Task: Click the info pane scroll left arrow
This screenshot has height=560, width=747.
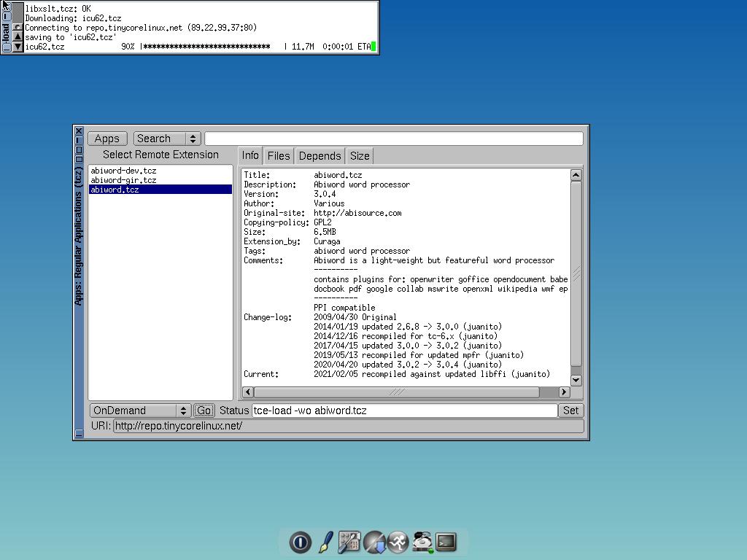Action: click(248, 392)
